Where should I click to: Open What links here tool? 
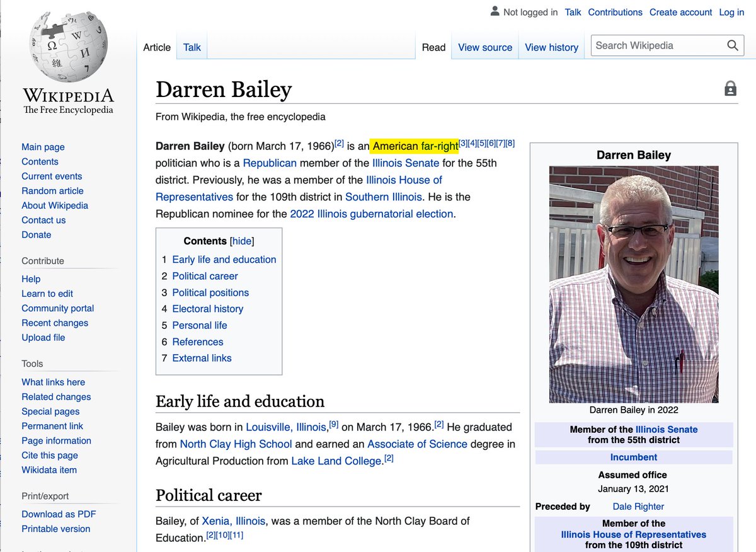53,382
